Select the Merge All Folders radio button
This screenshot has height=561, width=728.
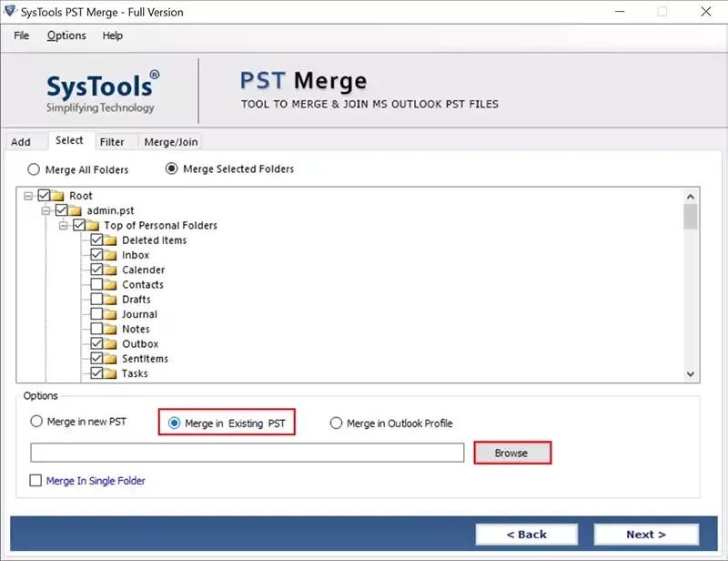point(34,169)
